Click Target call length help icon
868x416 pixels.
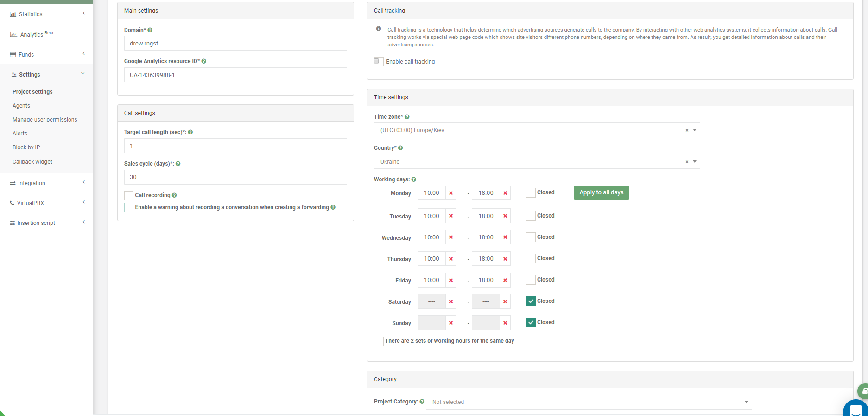pyautogui.click(x=190, y=132)
